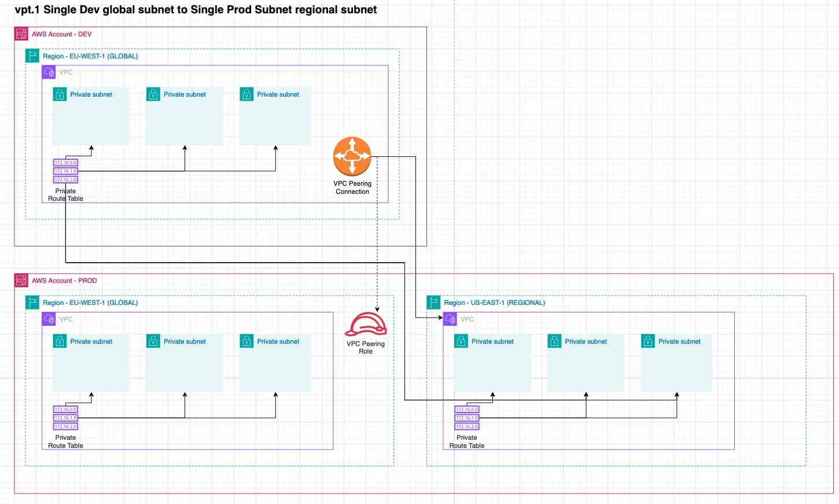The height and width of the screenshot is (504, 839).
Task: Select the red VPC Peering Role helmet icon
Action: point(366,325)
